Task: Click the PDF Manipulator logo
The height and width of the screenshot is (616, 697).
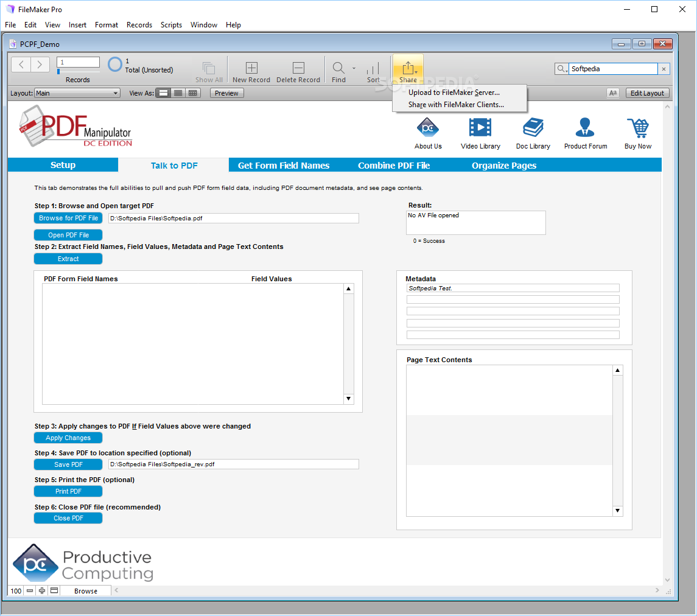Action: pyautogui.click(x=75, y=126)
